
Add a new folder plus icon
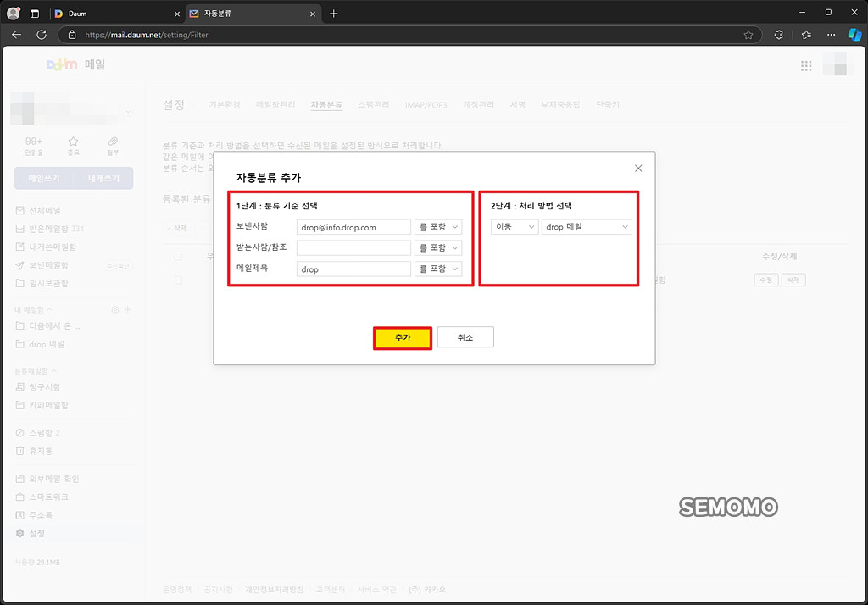(128, 309)
